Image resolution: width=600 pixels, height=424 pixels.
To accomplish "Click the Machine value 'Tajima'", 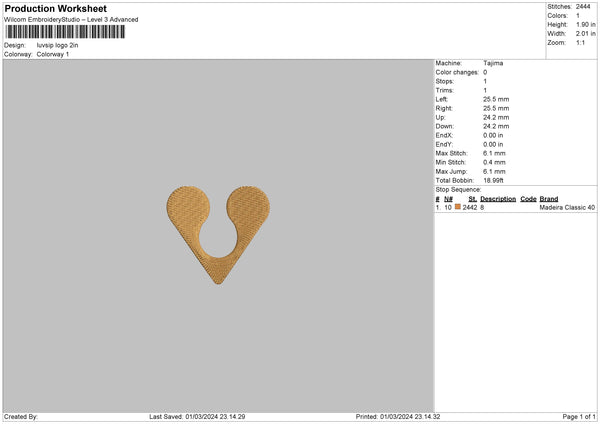I will 493,63.
